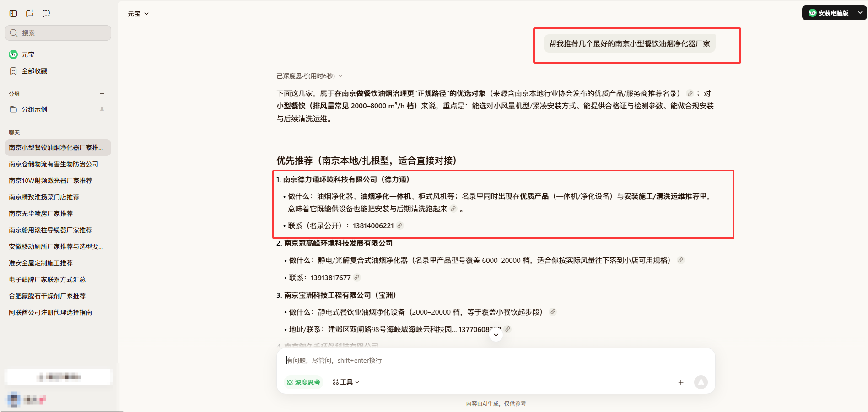
Task: Add a new group with plus icon
Action: pos(102,94)
